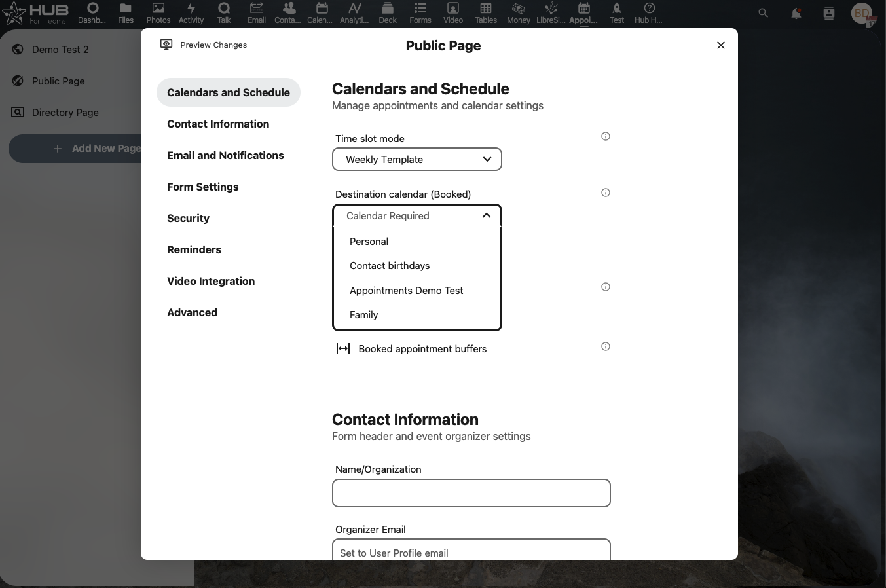Open the Photos app icon
Screen dimensions: 886x588
click(x=158, y=12)
